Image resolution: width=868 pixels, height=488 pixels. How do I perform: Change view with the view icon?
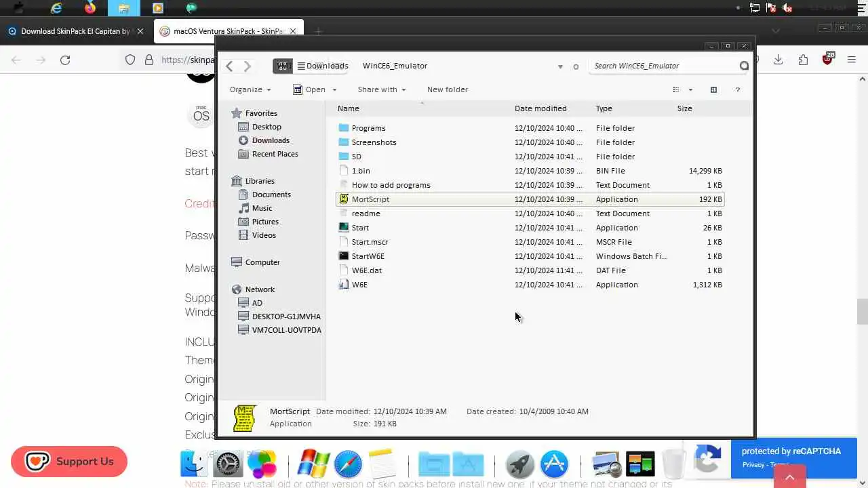(675, 89)
